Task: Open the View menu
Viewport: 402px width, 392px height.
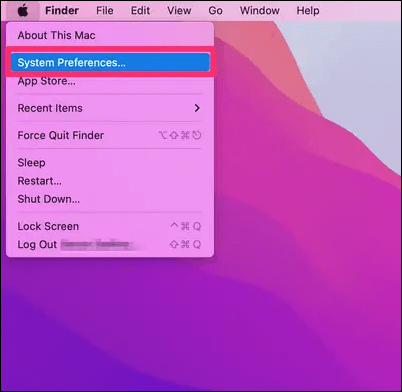Action: pyautogui.click(x=179, y=11)
